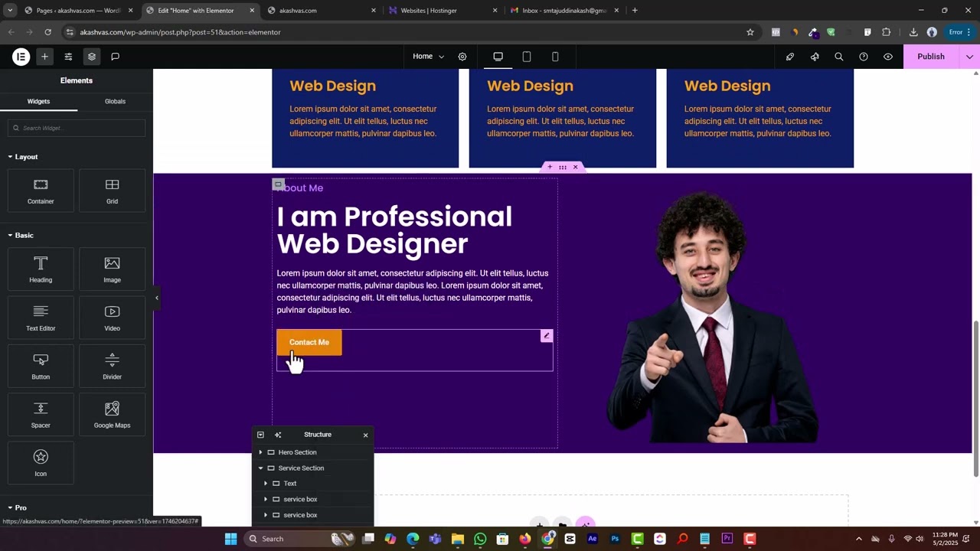Switch to the Gmail Inbox browser tab
The width and height of the screenshot is (980, 551).
coord(563,11)
